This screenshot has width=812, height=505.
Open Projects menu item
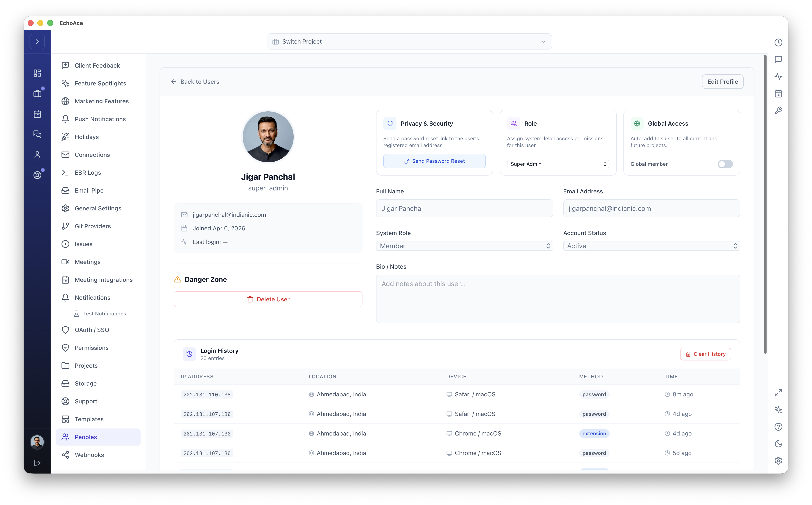[98, 366]
